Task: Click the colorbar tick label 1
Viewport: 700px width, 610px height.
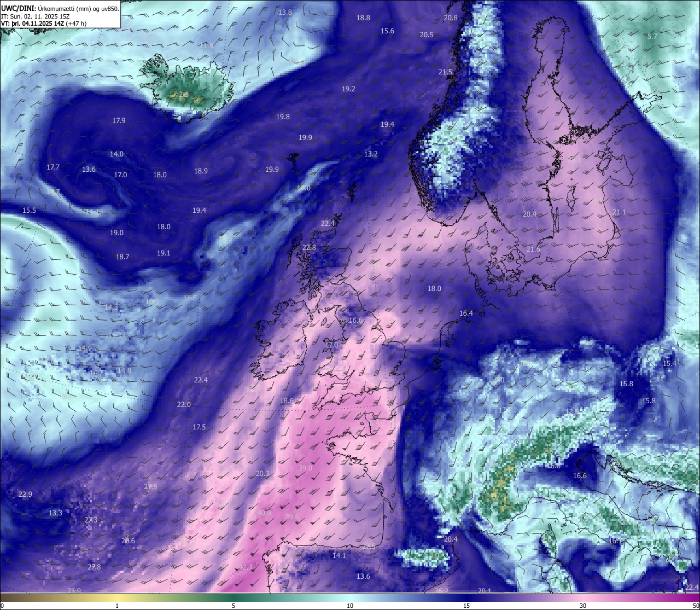Action: [x=117, y=606]
